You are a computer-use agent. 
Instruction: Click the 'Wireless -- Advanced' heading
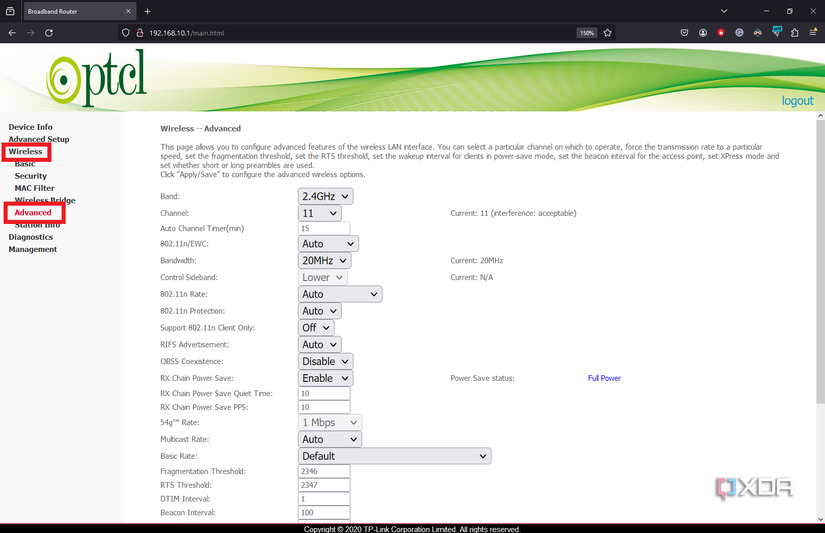point(200,128)
